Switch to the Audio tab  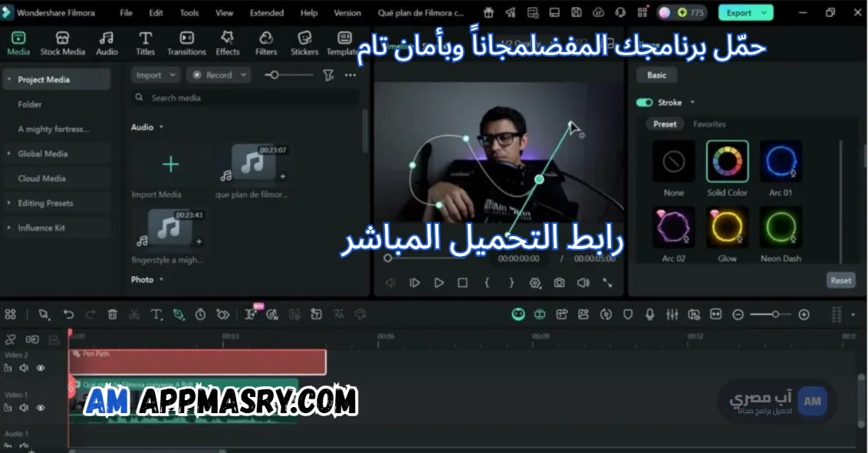pyautogui.click(x=107, y=43)
